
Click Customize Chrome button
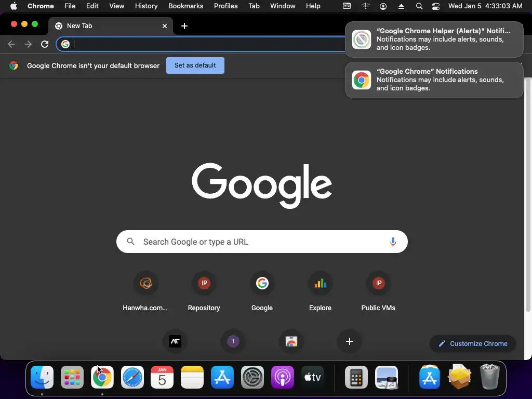[473, 344]
